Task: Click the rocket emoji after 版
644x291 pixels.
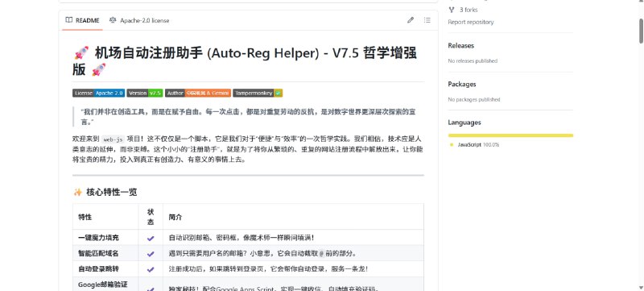Action: coord(98,69)
